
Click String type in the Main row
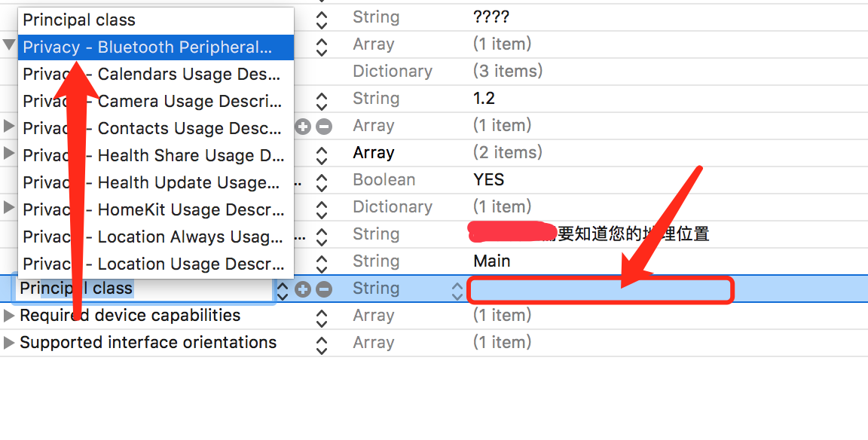[x=376, y=261]
